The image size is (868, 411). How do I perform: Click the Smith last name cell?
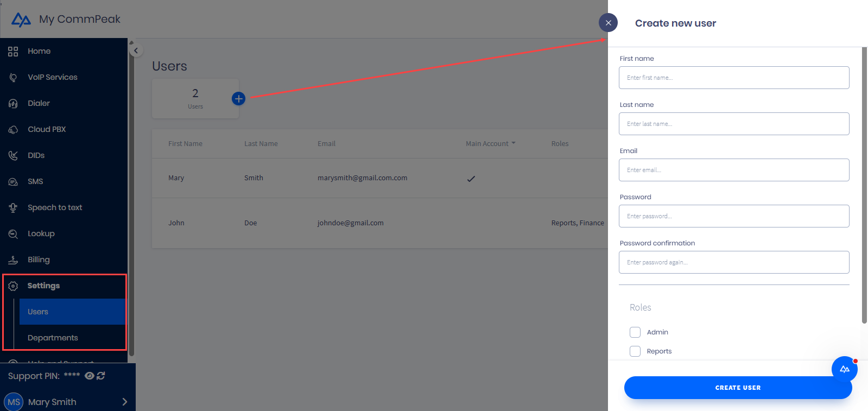click(x=254, y=178)
